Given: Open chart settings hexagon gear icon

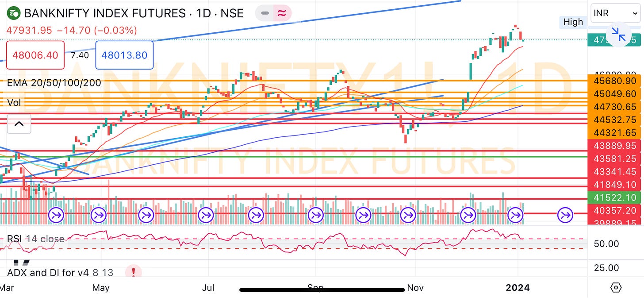Looking at the screenshot, I should click(616, 288).
